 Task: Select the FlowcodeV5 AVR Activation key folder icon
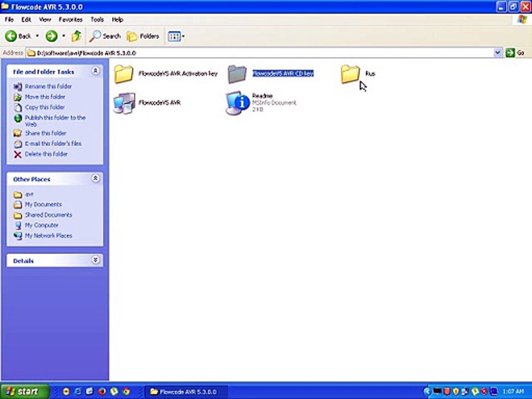[124, 74]
